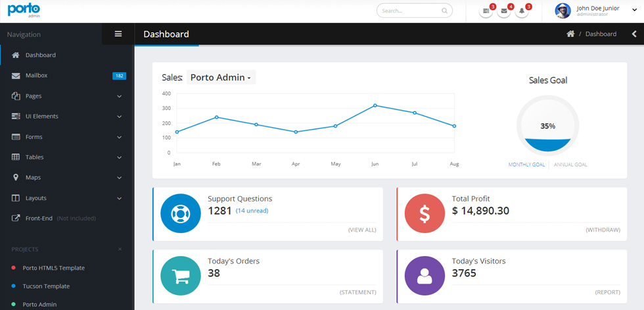Click Dashboard in the breadcrumb
Image resolution: width=644 pixels, height=310 pixels.
click(601, 34)
